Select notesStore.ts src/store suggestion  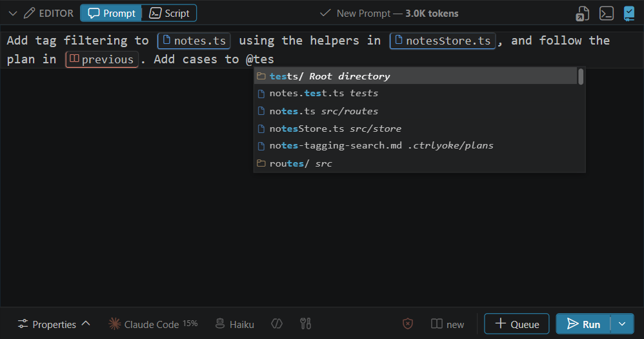(x=416, y=128)
